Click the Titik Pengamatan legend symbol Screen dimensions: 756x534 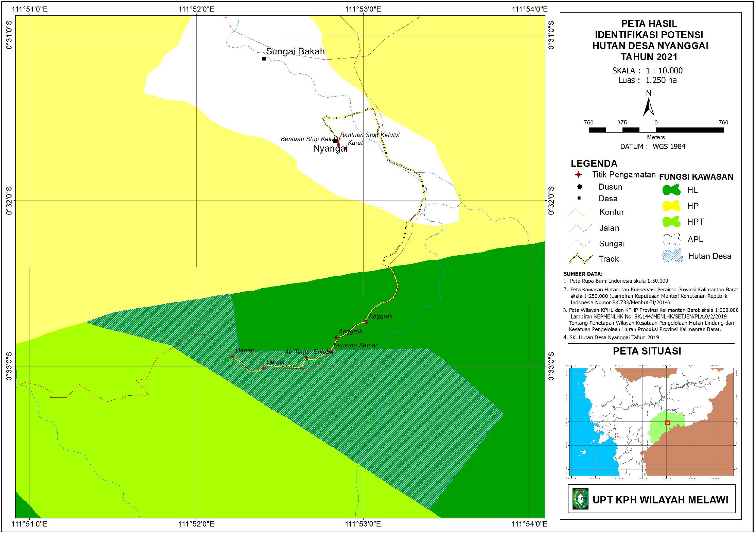tap(579, 175)
